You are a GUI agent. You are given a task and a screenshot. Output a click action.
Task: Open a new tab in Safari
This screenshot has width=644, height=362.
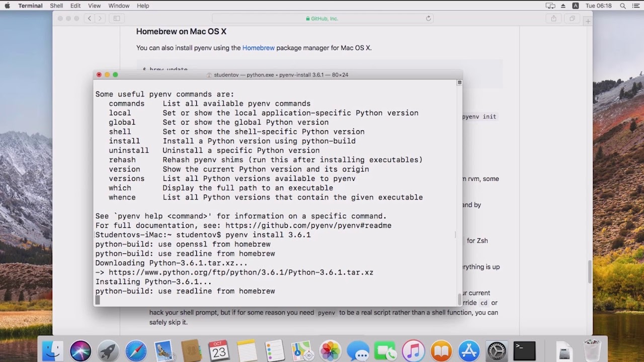tap(588, 22)
